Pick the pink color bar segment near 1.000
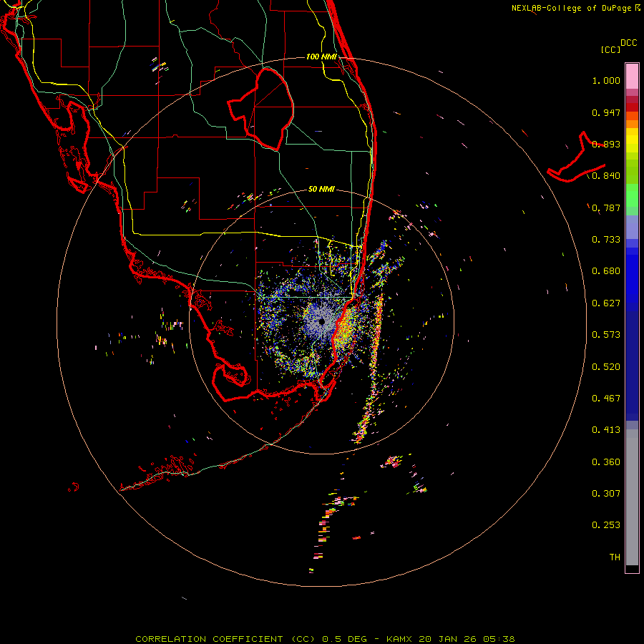 632,77
